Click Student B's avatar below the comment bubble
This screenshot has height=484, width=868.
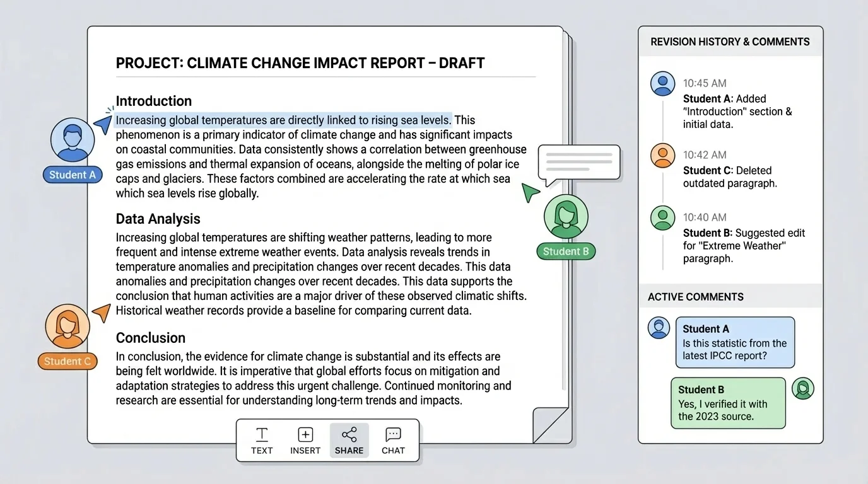(x=566, y=217)
